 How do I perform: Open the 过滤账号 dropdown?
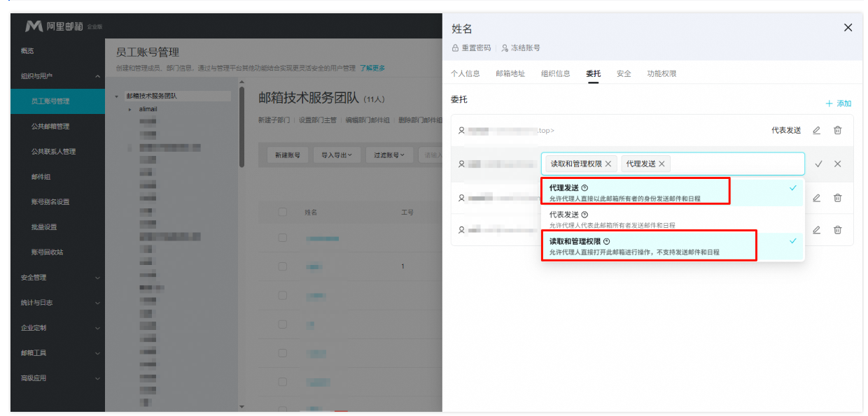388,155
